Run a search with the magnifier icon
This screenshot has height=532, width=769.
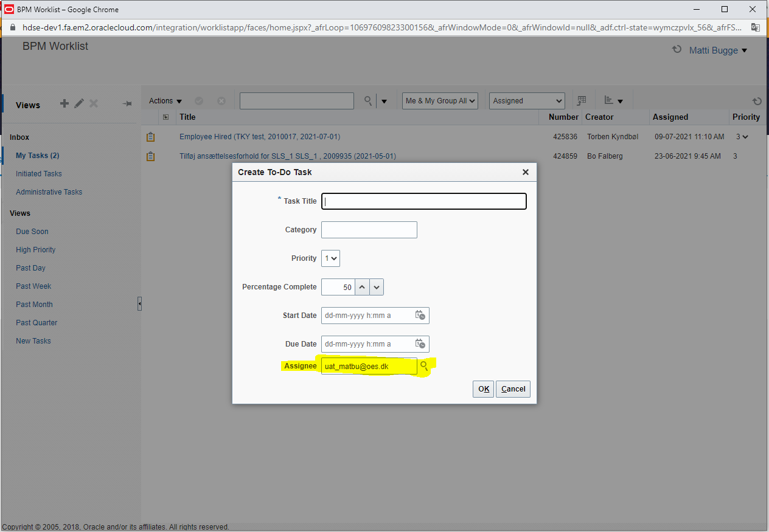[368, 101]
